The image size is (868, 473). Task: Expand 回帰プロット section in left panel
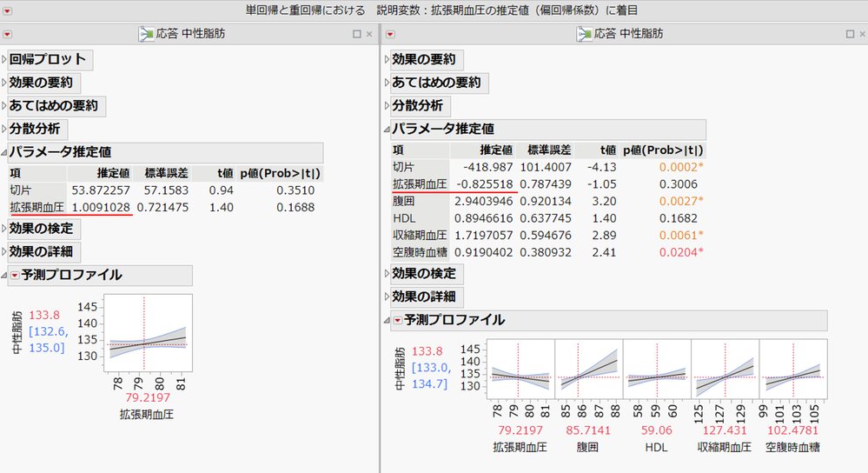click(x=3, y=59)
